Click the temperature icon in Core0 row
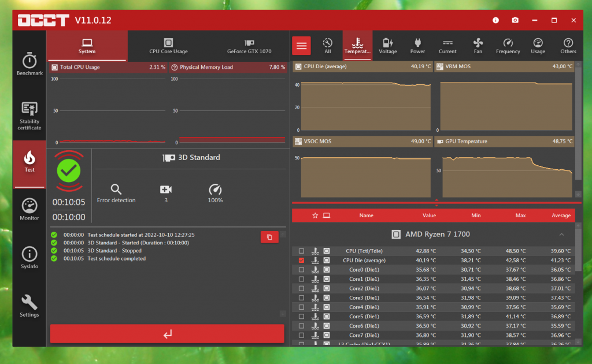 coord(315,270)
